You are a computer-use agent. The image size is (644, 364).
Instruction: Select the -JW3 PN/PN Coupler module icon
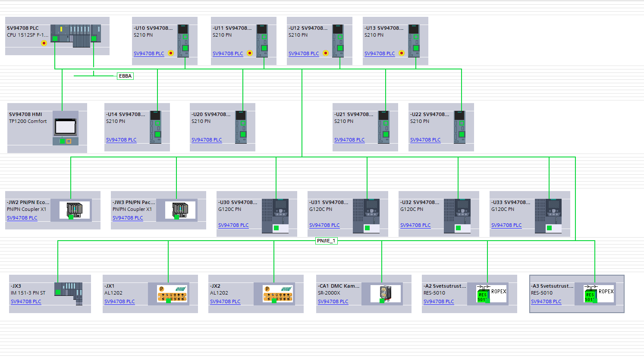181,210
